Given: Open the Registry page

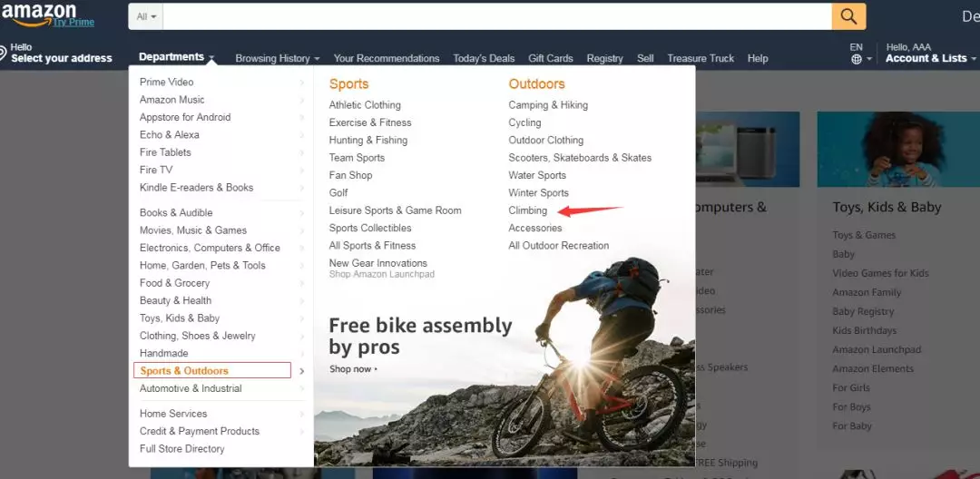Looking at the screenshot, I should [604, 58].
